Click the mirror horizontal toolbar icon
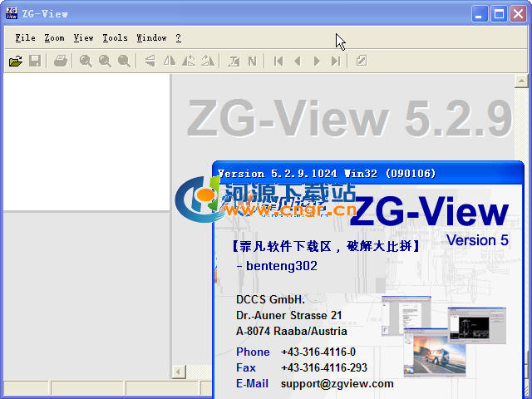Image resolution: width=532 pixels, height=399 pixels. click(x=170, y=61)
